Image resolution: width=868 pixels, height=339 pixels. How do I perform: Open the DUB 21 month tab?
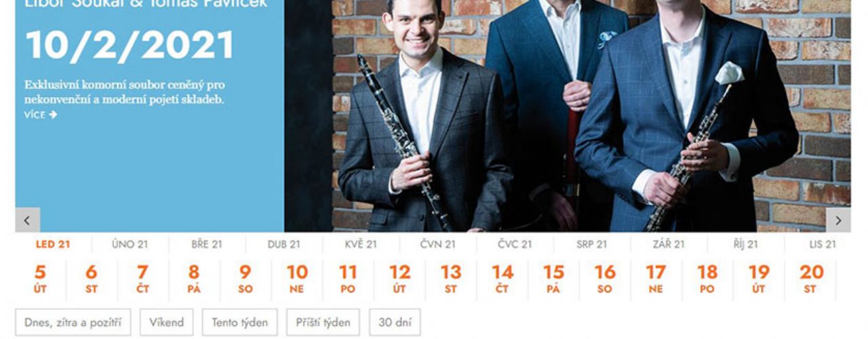click(283, 244)
